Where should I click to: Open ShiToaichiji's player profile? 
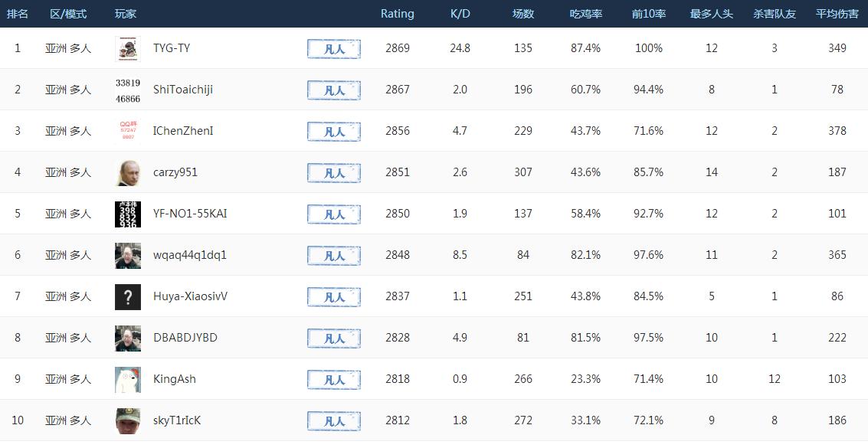(x=183, y=90)
